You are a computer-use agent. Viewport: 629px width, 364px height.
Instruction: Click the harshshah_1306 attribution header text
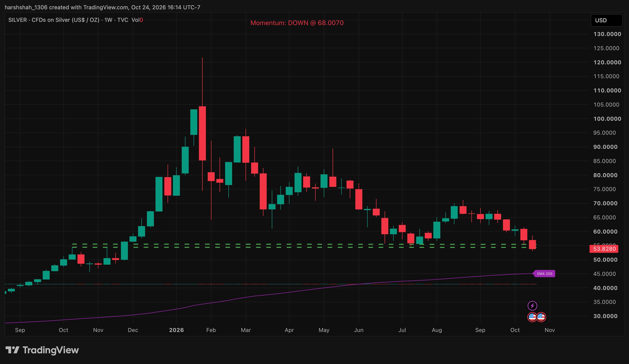[102, 7]
